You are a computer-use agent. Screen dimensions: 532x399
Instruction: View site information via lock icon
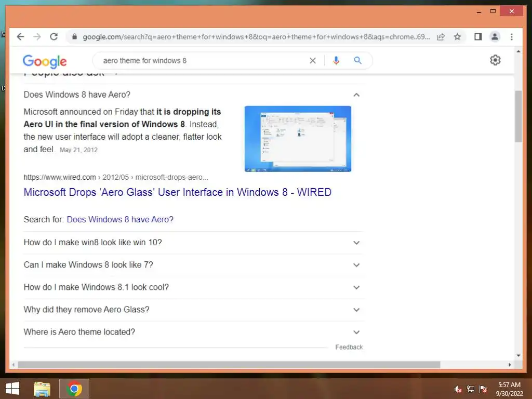pos(74,37)
